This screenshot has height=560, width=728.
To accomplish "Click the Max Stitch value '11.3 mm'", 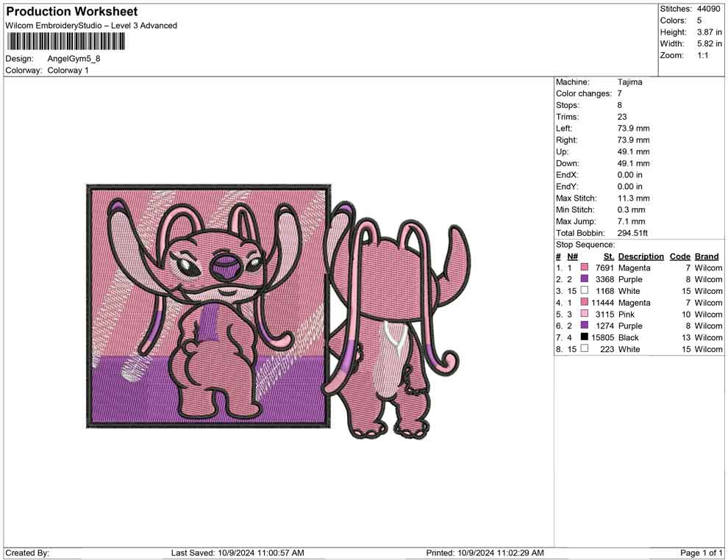I will pos(634,198).
